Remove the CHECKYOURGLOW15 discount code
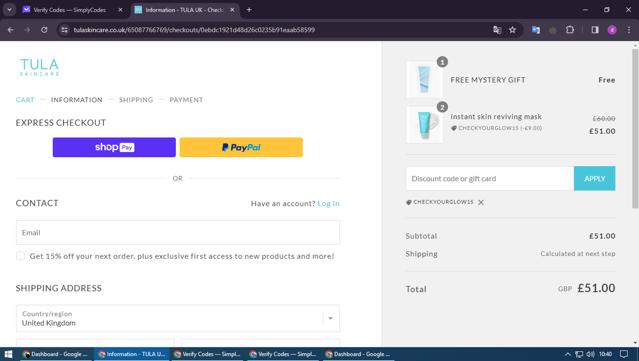Image resolution: width=639 pixels, height=361 pixels. (x=481, y=202)
